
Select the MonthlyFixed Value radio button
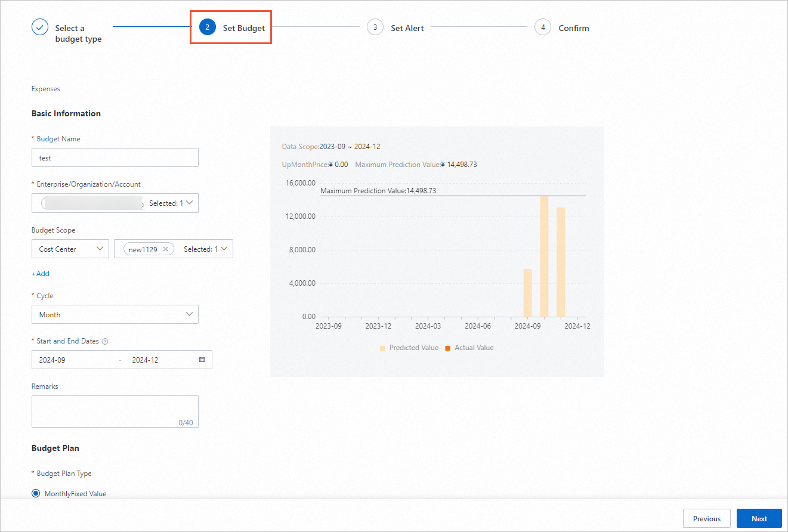pos(36,494)
